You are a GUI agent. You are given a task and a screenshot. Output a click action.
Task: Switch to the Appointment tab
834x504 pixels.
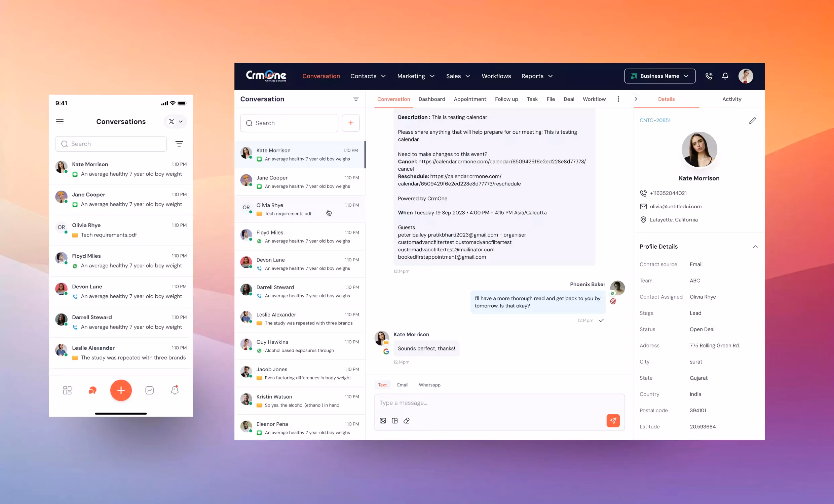(470, 99)
